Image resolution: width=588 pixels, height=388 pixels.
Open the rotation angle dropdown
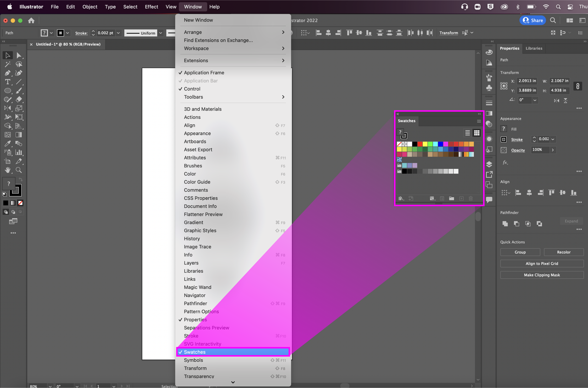pyautogui.click(x=535, y=100)
